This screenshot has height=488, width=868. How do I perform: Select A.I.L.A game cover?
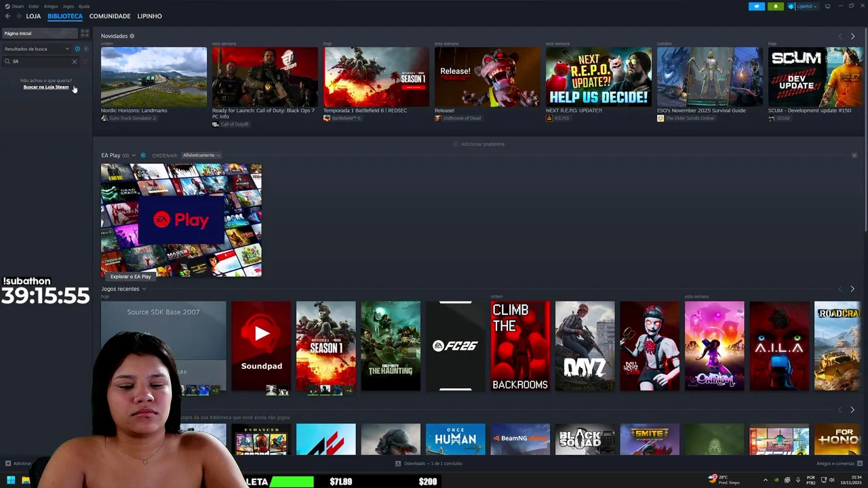click(780, 346)
